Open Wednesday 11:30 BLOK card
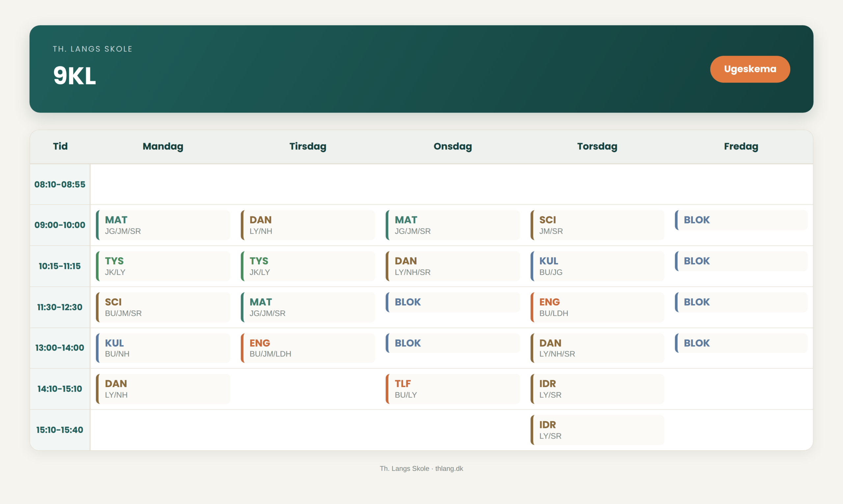Viewport: 843px width, 504px height. (453, 302)
